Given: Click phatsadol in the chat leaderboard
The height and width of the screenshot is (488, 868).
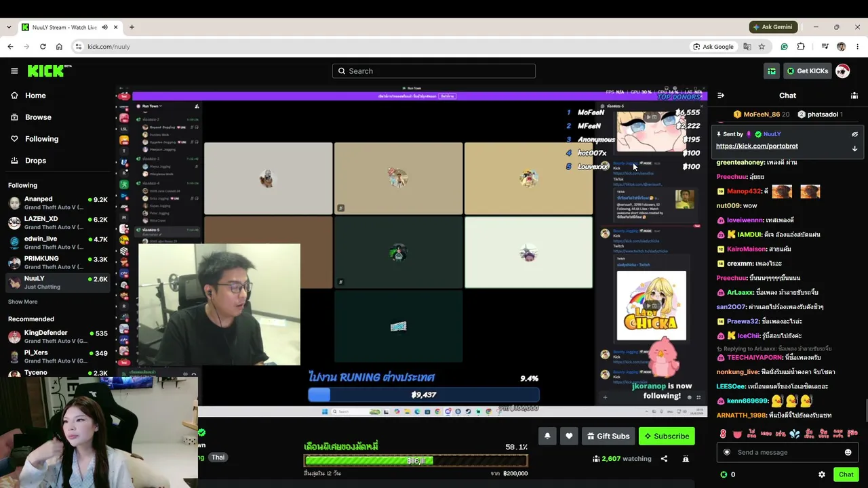Looking at the screenshot, I should [x=821, y=115].
